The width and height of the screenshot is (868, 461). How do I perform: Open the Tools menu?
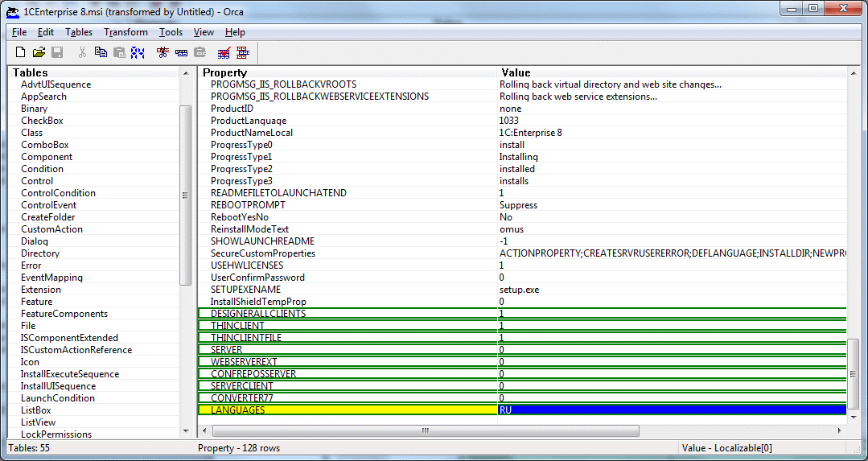pos(171,32)
